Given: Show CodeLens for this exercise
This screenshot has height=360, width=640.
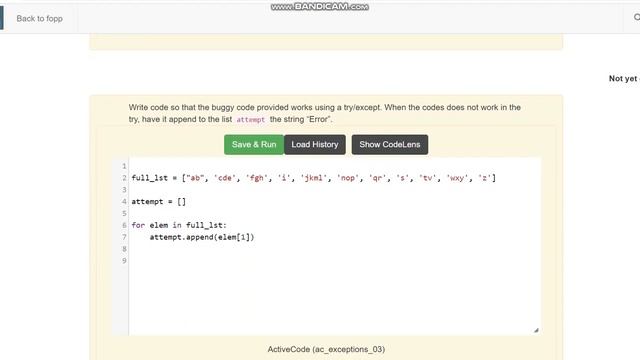Looking at the screenshot, I should [390, 144].
